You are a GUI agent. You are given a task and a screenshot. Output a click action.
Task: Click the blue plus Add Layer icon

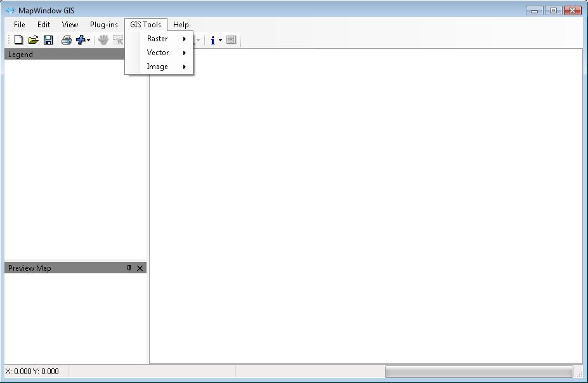point(81,40)
